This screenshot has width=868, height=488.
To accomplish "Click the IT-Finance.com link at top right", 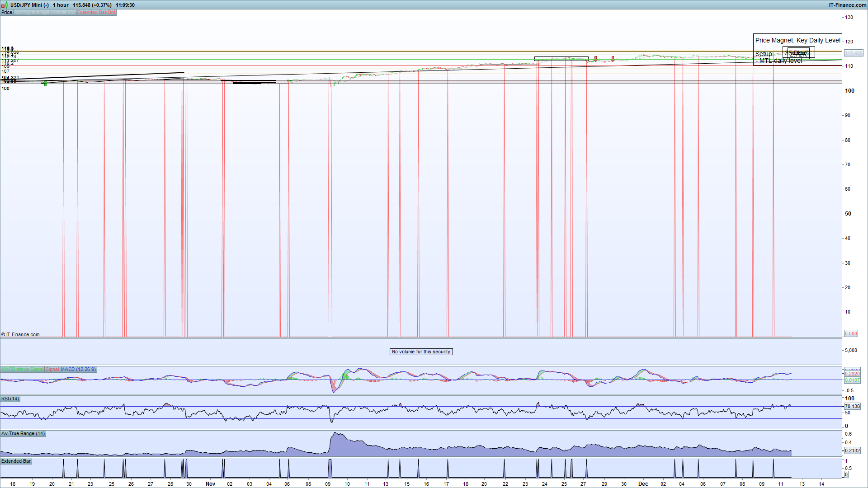I will pyautogui.click(x=847, y=5).
